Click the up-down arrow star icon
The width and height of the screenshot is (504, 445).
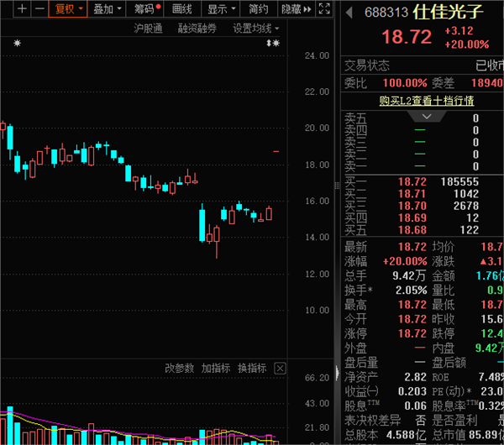(273, 43)
